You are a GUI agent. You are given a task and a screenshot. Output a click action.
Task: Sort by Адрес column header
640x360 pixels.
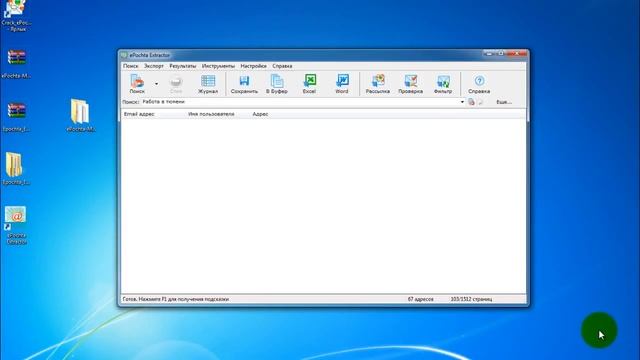[260, 114]
